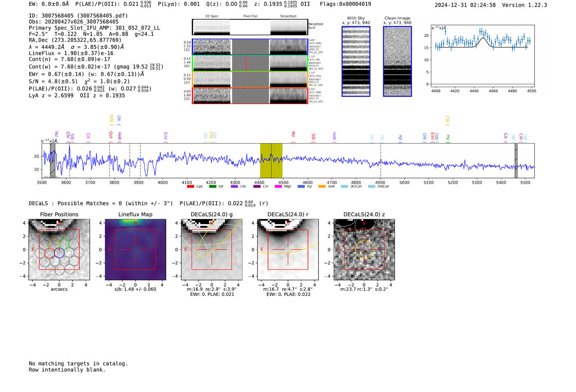Screen dimensions: 576x392
Task: Click the Smoothed column header
Action: tap(288, 16)
